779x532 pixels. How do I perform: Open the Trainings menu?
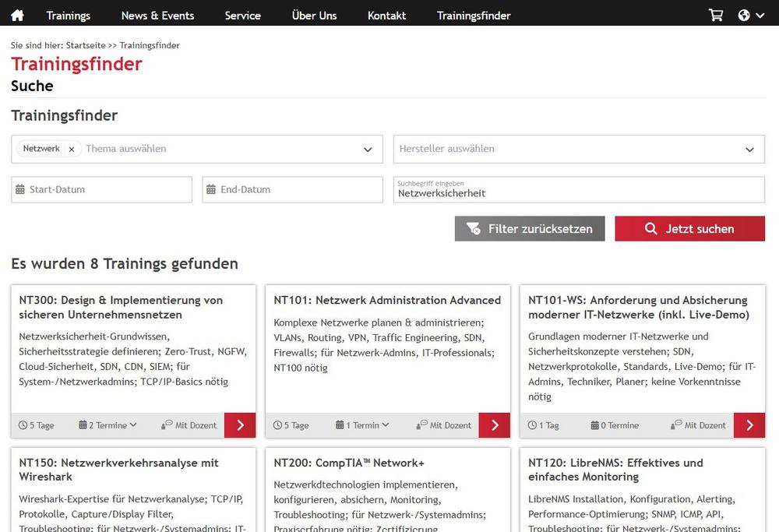68,15
